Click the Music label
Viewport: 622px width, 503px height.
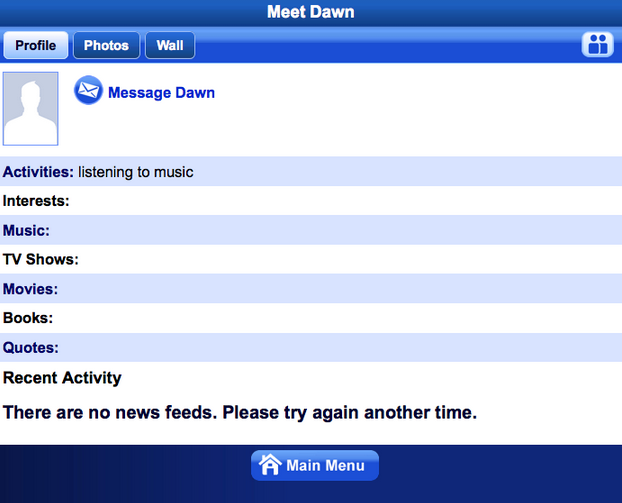[26, 230]
